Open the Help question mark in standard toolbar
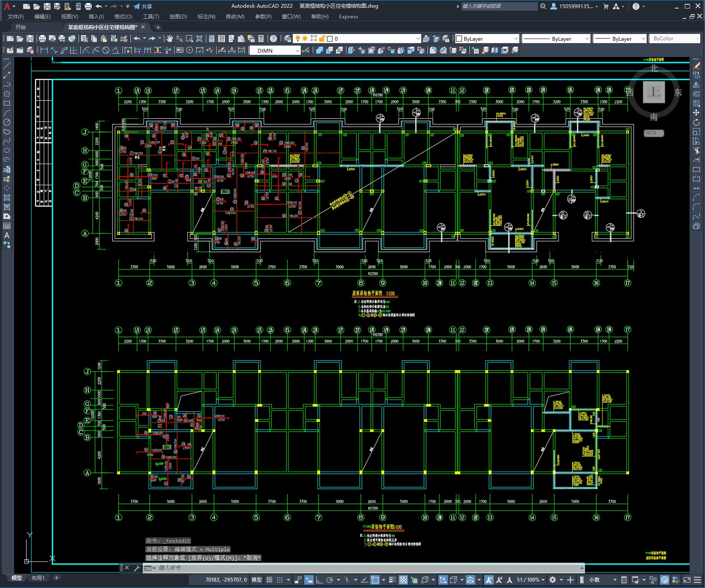 click(273, 39)
